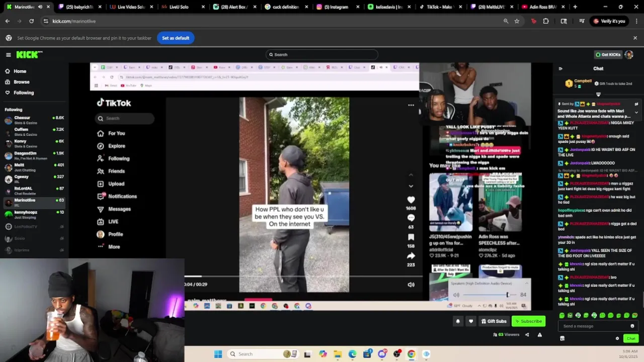Click the green Chat send button

631,338
